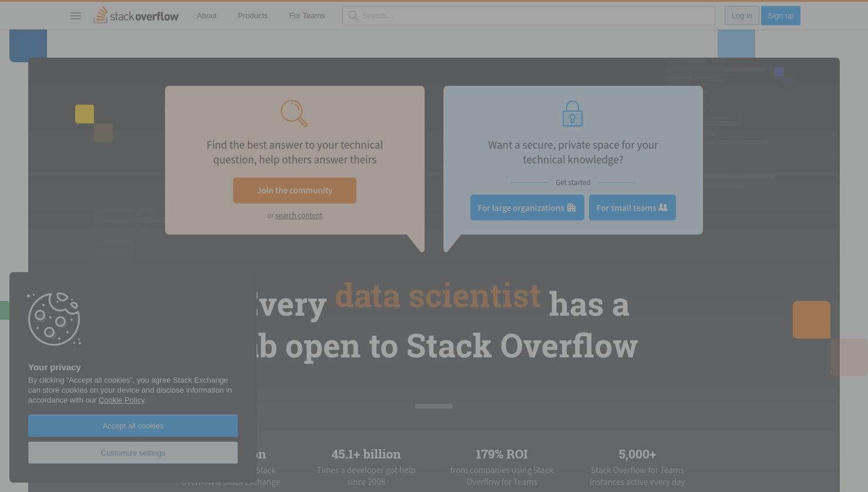Viewport: 868px width, 492px height.
Task: Focus the Search input field
Action: 529,16
